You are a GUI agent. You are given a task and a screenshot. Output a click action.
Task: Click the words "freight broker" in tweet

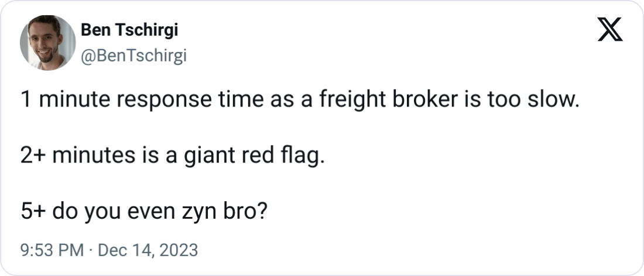tap(388, 101)
